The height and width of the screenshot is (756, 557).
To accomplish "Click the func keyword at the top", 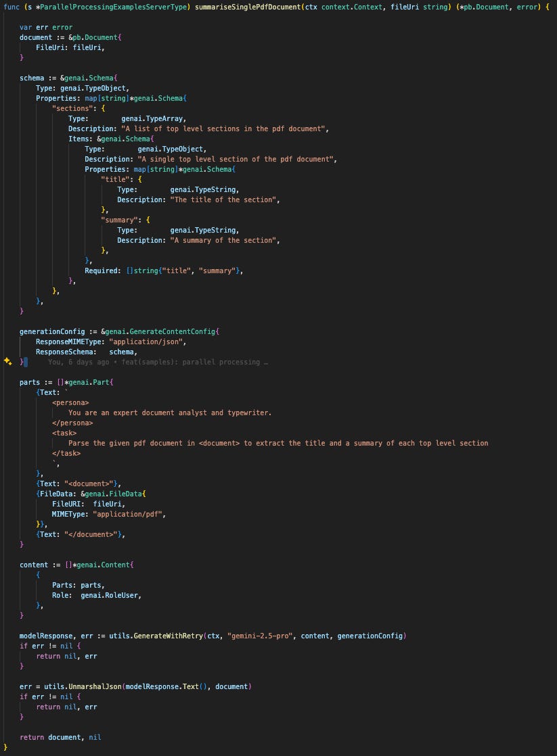I will point(12,7).
